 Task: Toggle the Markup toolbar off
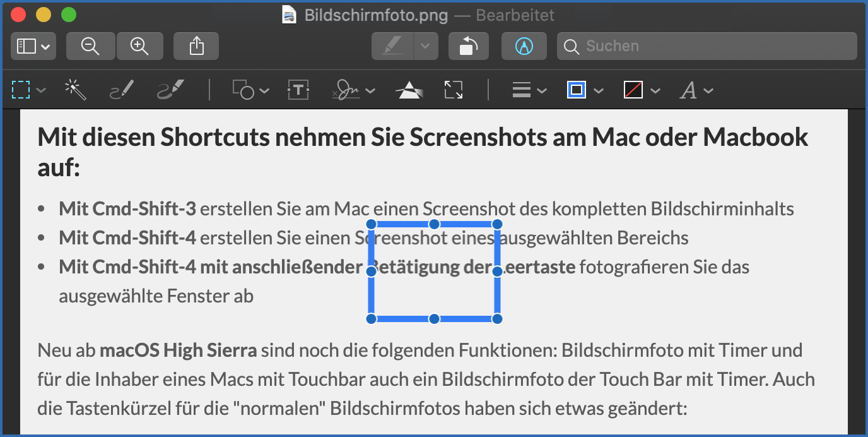tap(524, 45)
